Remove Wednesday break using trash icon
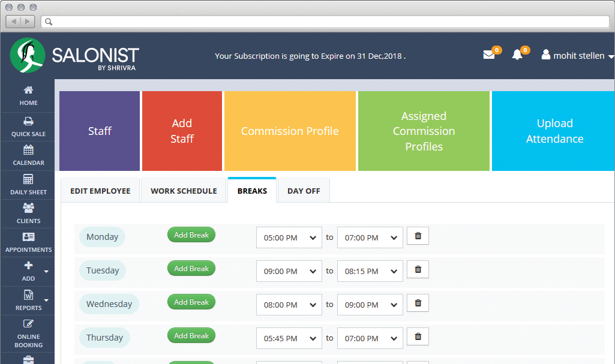Screen dimensions: 615x364 (418, 303)
